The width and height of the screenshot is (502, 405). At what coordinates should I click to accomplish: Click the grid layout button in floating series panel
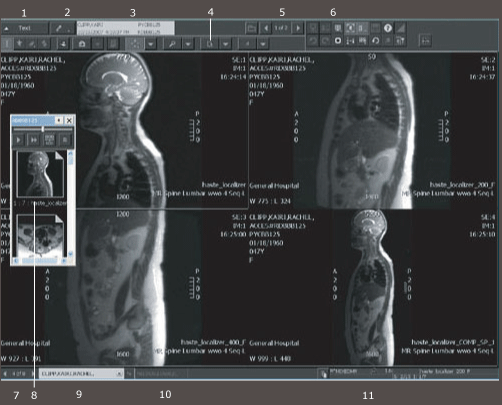[x=49, y=140]
